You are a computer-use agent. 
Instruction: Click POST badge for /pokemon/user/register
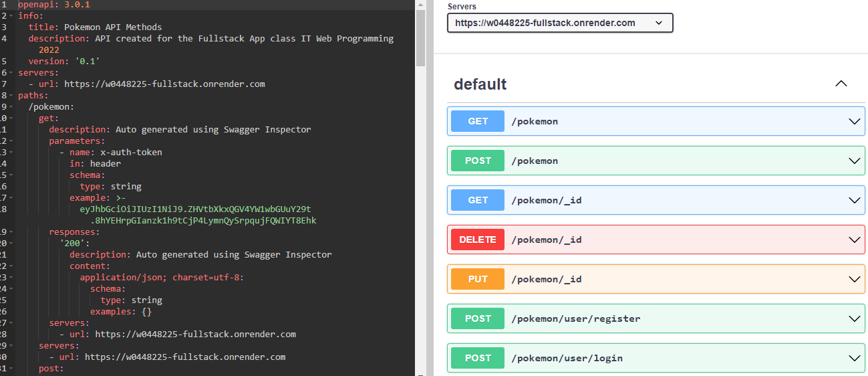[x=478, y=318]
